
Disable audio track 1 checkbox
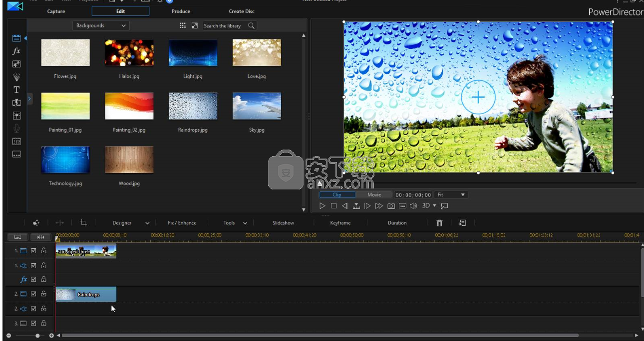34,266
